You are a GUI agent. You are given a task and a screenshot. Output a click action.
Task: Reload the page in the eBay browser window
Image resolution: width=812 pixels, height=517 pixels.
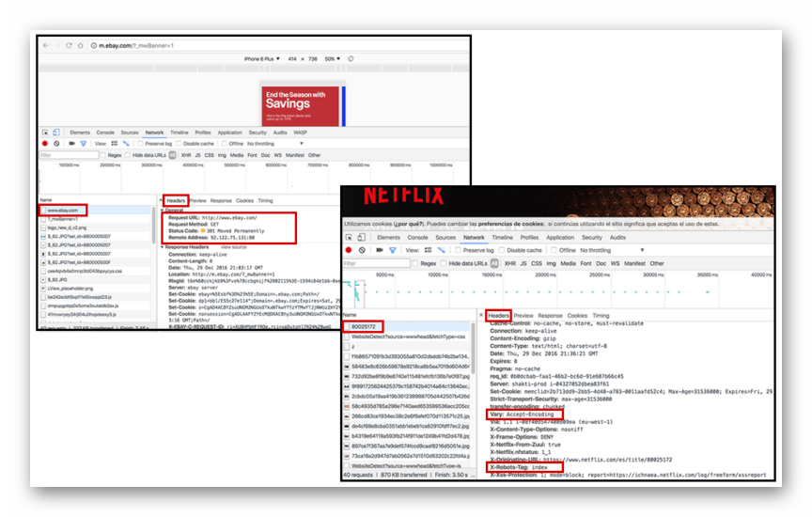pyautogui.click(x=69, y=45)
